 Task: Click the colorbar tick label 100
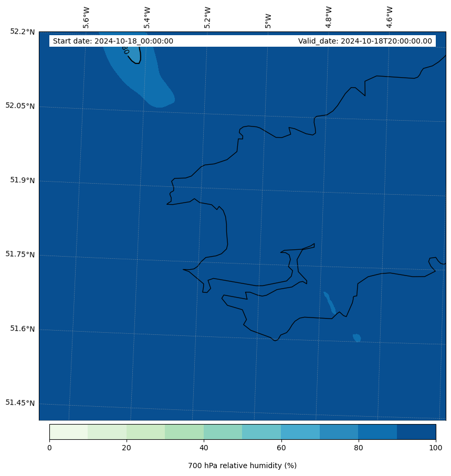(x=436, y=448)
